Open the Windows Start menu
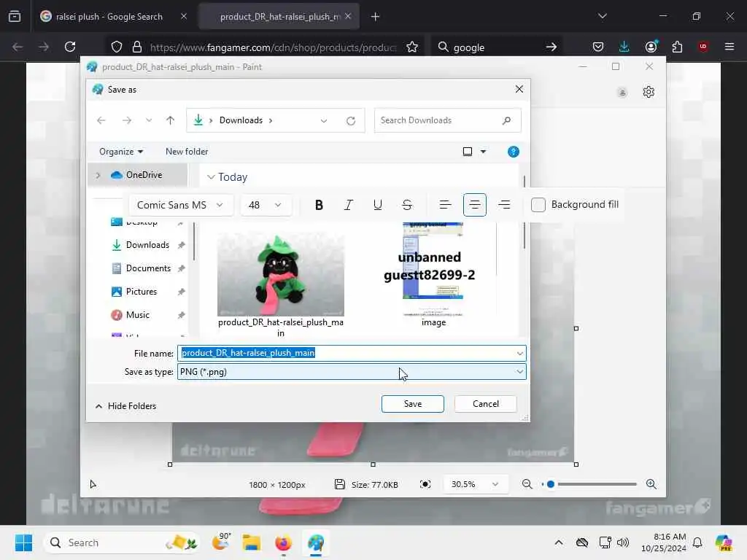This screenshot has height=560, width=747. (x=23, y=542)
